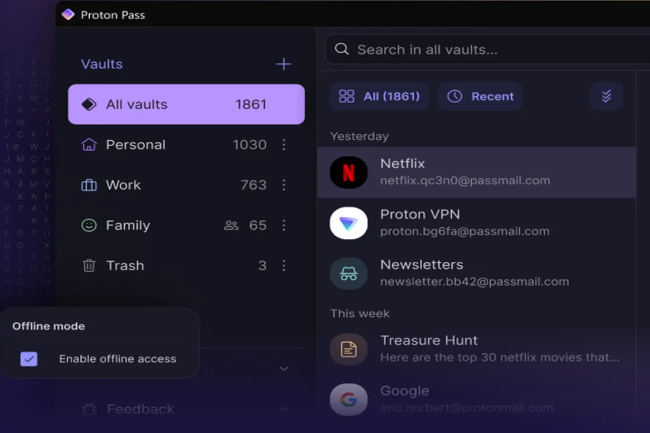Click the 763 Work item count
The height and width of the screenshot is (433, 650).
click(253, 185)
